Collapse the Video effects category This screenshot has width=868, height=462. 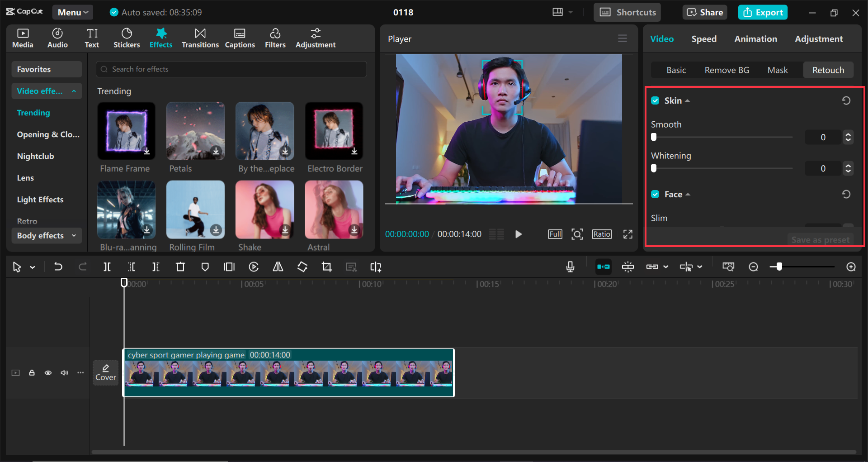[x=46, y=91]
